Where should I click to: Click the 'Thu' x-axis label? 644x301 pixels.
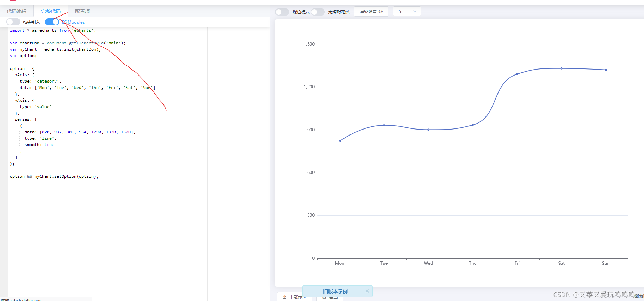[x=473, y=263]
